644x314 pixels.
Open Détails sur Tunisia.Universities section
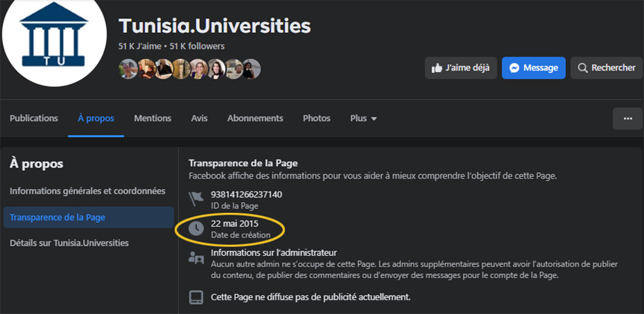pos(69,243)
